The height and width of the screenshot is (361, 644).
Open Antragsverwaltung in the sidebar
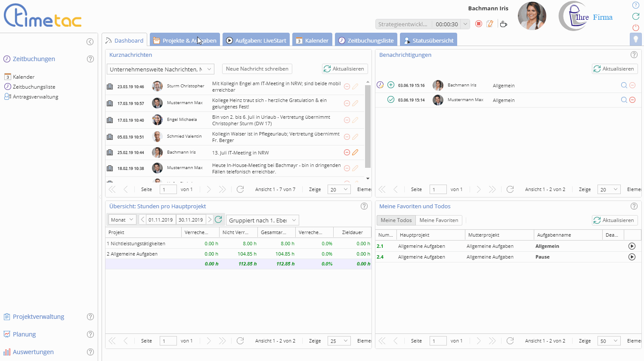(35, 97)
